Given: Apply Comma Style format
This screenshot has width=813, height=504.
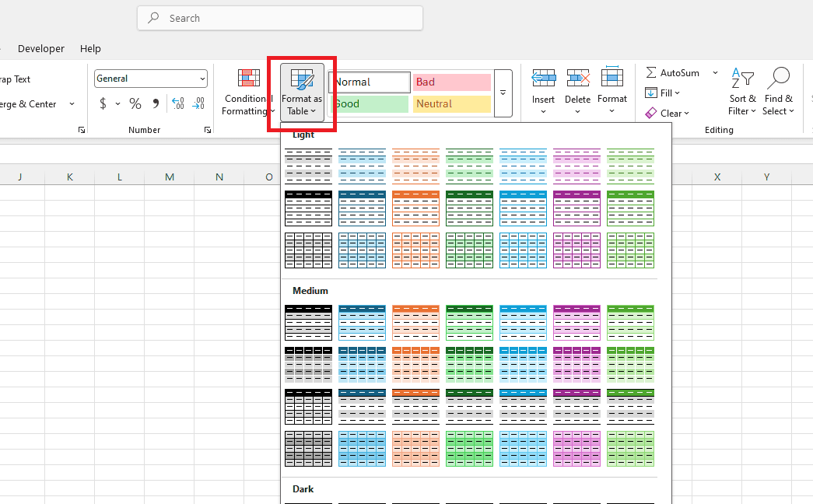Looking at the screenshot, I should click(156, 103).
